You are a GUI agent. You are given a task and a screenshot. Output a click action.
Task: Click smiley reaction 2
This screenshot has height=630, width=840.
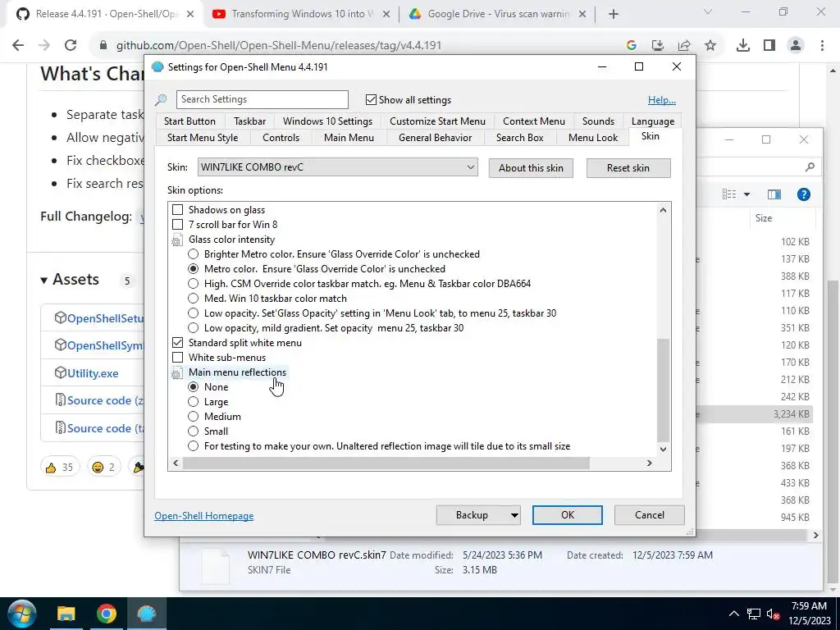click(103, 467)
